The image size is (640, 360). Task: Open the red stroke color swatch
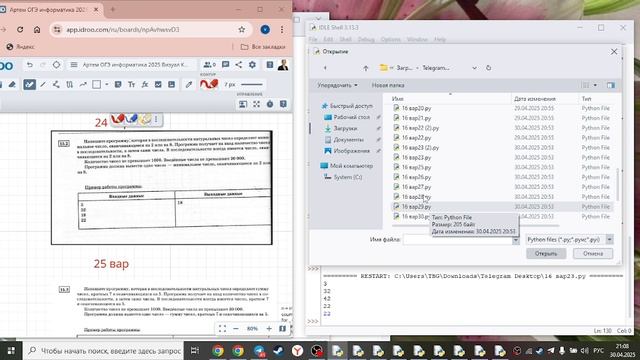[209, 84]
